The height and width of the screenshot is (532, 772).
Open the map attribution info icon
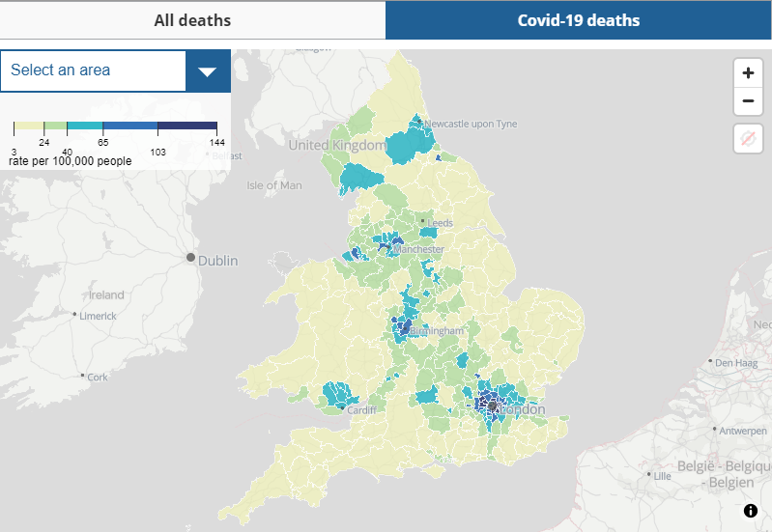[751, 511]
